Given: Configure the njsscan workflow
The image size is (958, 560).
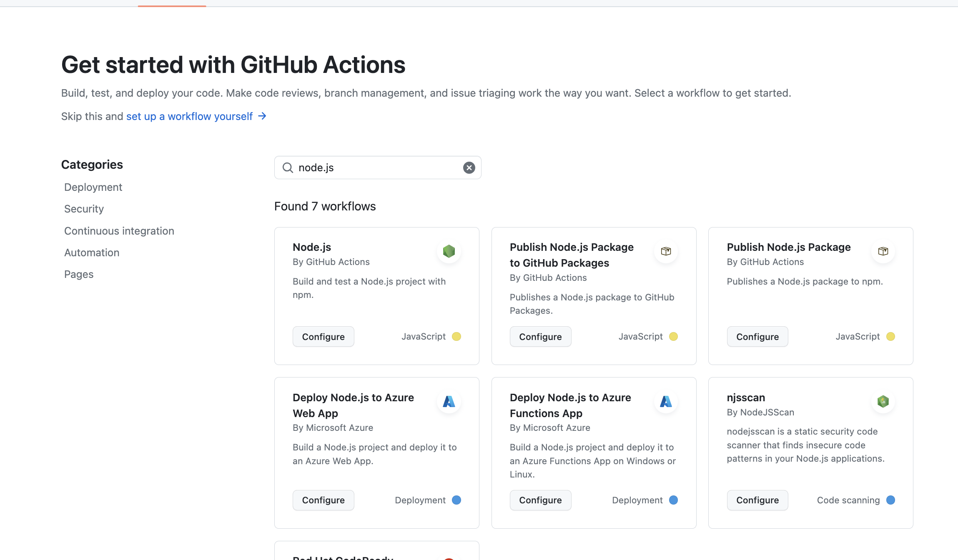Looking at the screenshot, I should (x=757, y=500).
